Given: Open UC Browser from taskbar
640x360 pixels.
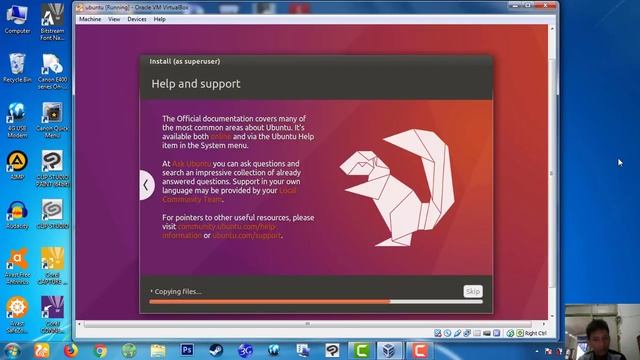Looking at the screenshot, I should point(42,351).
